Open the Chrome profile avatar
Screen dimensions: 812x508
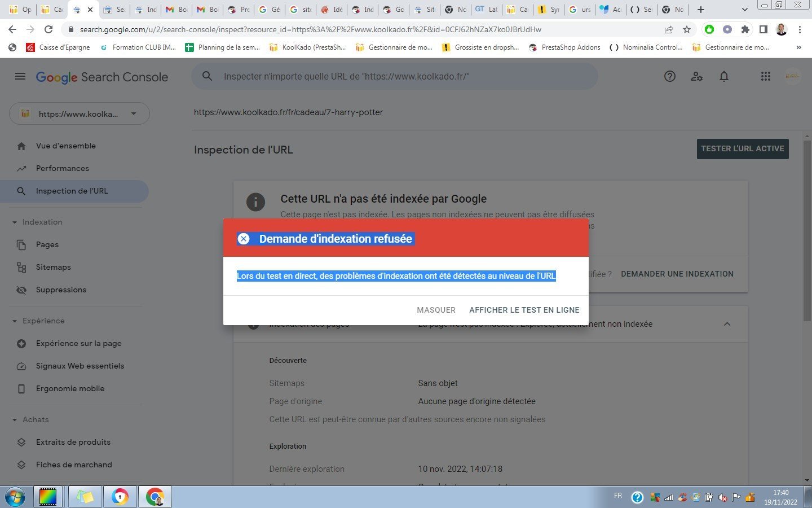(782, 29)
